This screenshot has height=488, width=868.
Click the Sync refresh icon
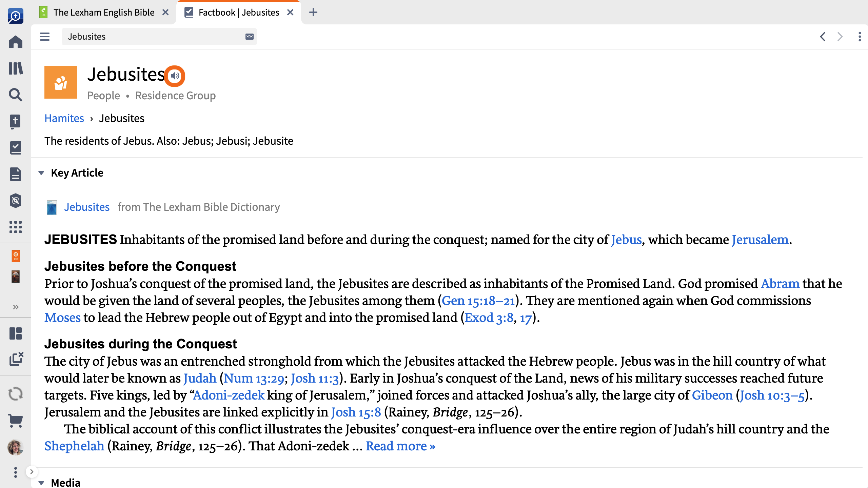[16, 394]
